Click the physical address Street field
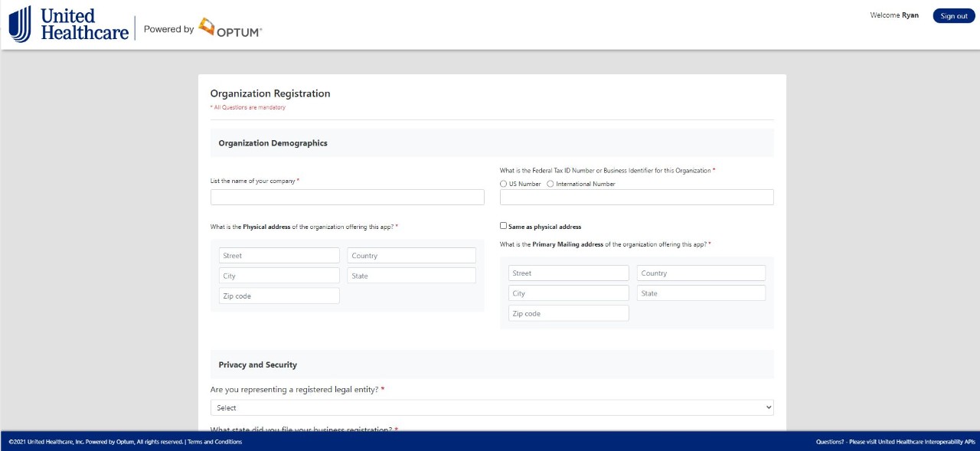 279,256
